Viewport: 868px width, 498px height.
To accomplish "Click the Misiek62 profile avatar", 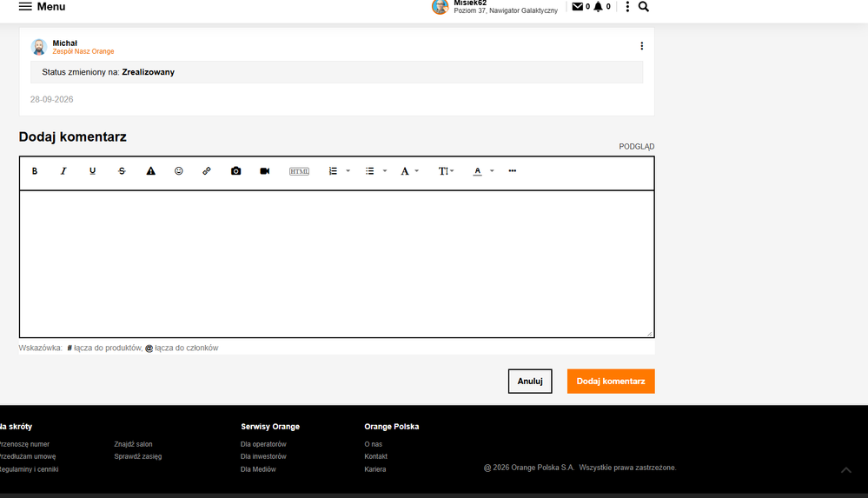I will 441,7.
